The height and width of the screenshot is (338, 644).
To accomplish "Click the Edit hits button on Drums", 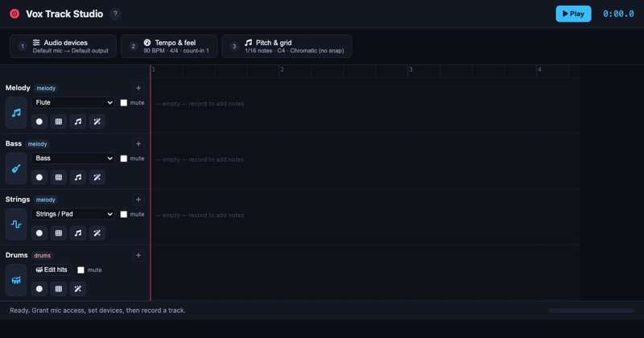I will 52,270.
